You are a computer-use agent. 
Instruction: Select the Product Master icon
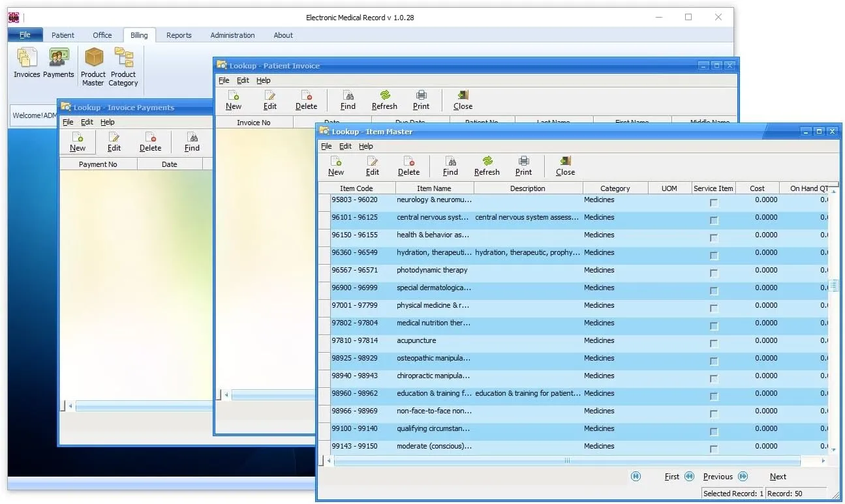(93, 65)
